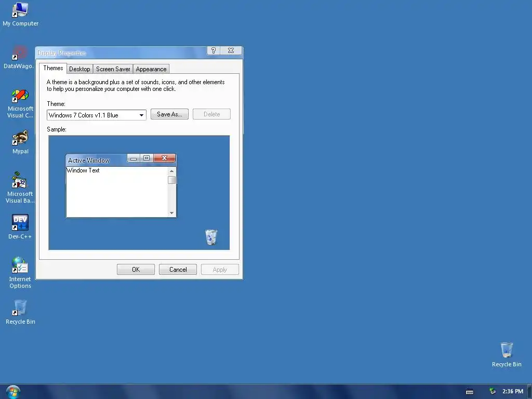The width and height of the screenshot is (532, 399).
Task: Click the Save As... button
Action: tap(169, 114)
